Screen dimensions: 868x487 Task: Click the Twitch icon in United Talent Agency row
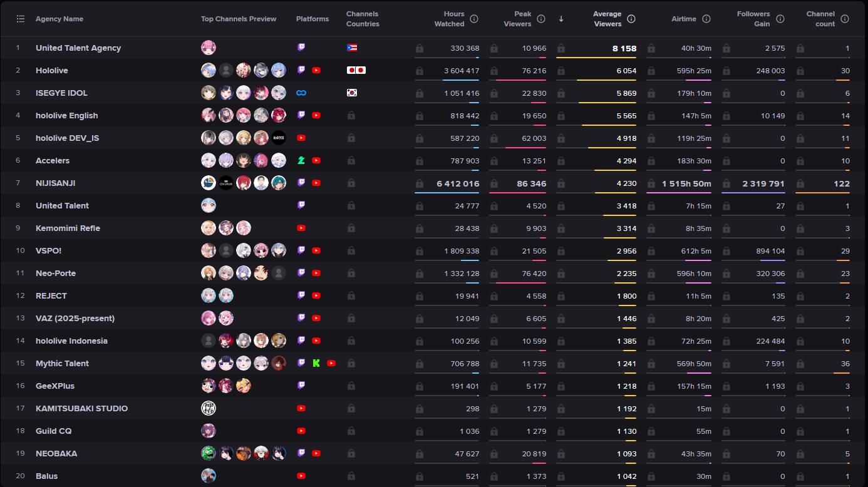(301, 48)
